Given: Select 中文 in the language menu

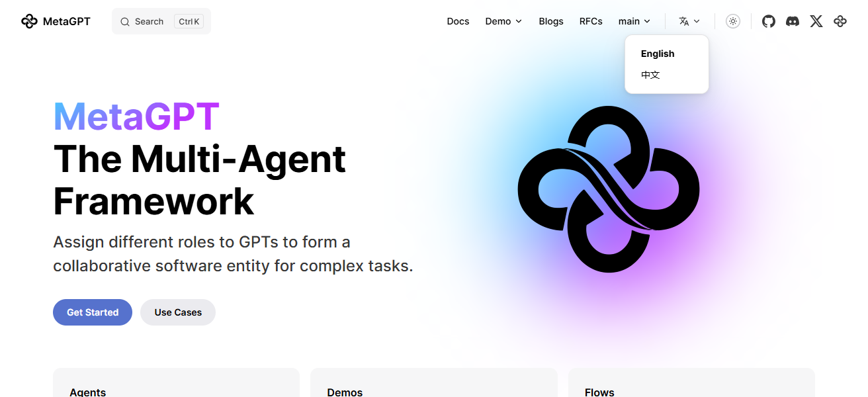Looking at the screenshot, I should pyautogui.click(x=650, y=75).
